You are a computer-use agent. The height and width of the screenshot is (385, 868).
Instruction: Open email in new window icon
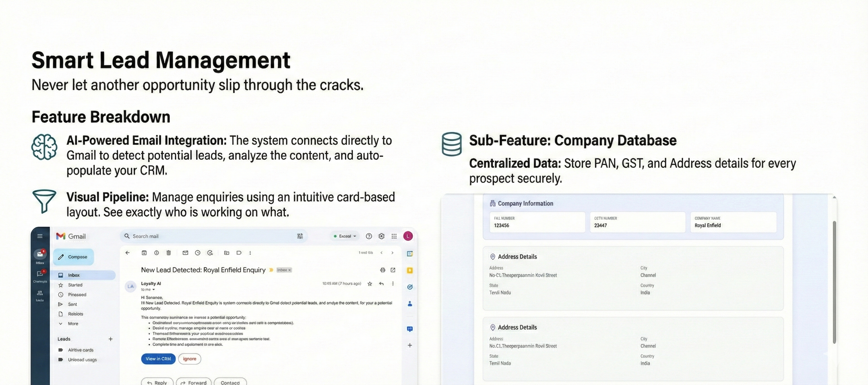point(393,270)
